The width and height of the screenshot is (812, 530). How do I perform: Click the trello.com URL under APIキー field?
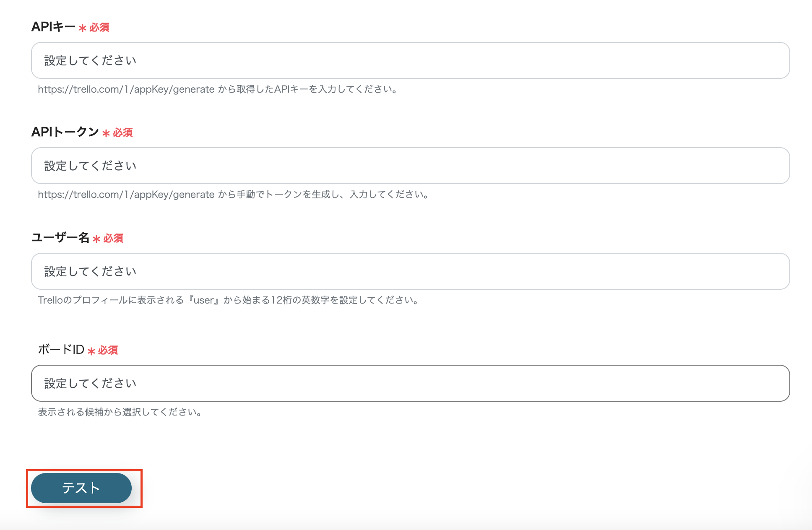(x=126, y=89)
